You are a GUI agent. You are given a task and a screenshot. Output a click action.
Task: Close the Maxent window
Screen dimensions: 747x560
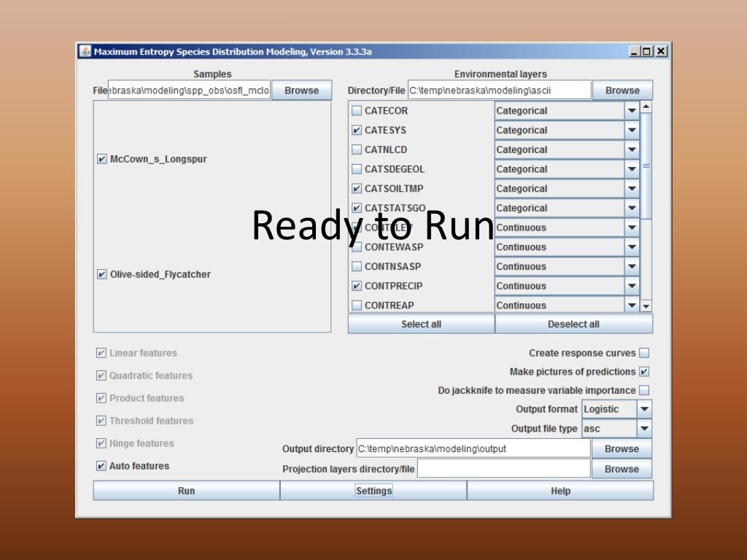661,51
